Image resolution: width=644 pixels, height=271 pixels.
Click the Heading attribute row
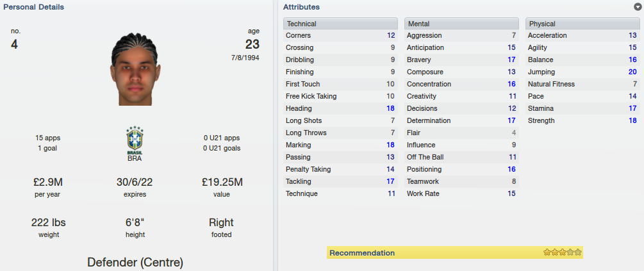pos(340,108)
